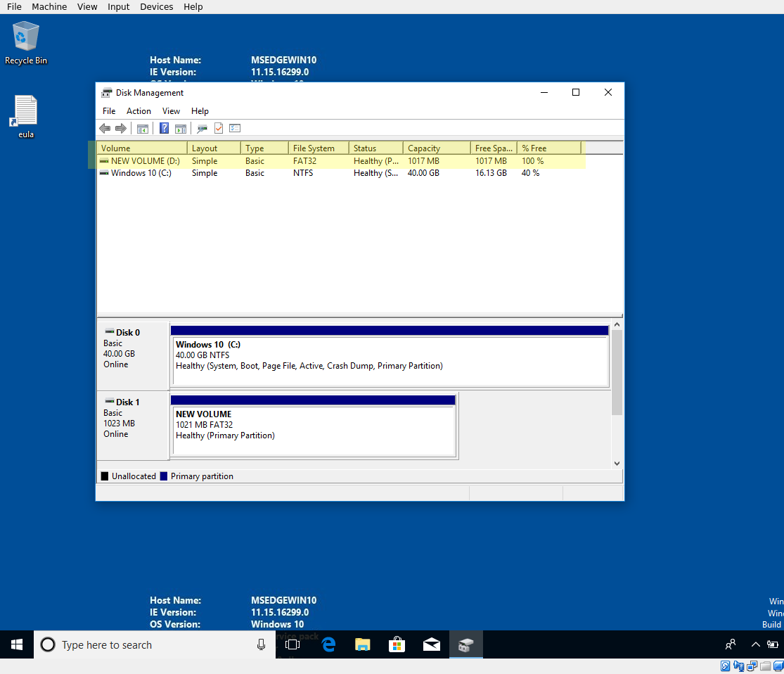Click the FAT32 file system cell

coord(304,161)
